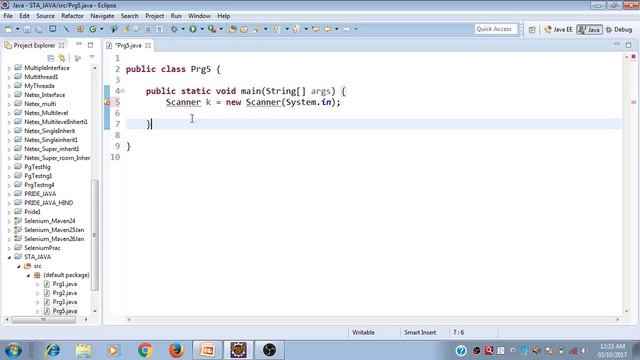Click the Windows Start button

[13, 350]
